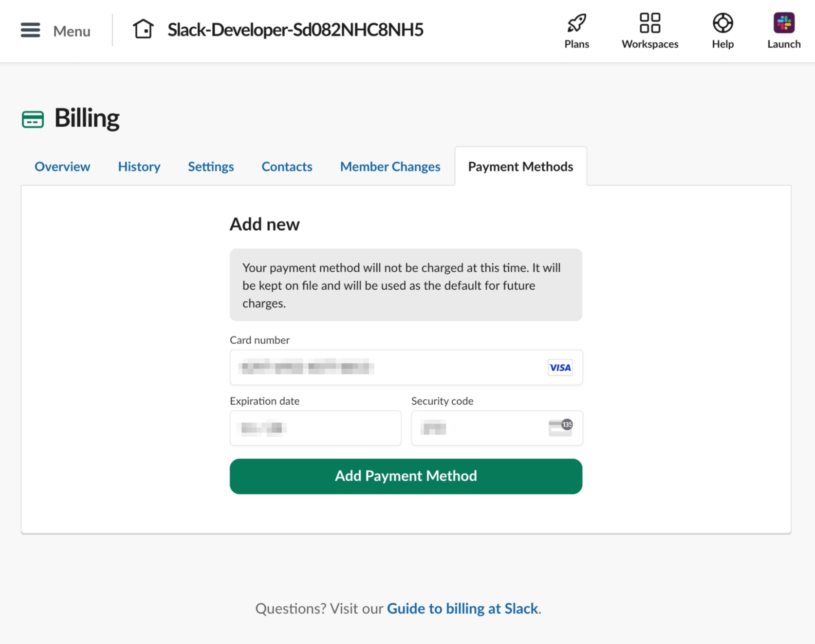
Task: Switch to the Overview tab
Action: point(62,167)
